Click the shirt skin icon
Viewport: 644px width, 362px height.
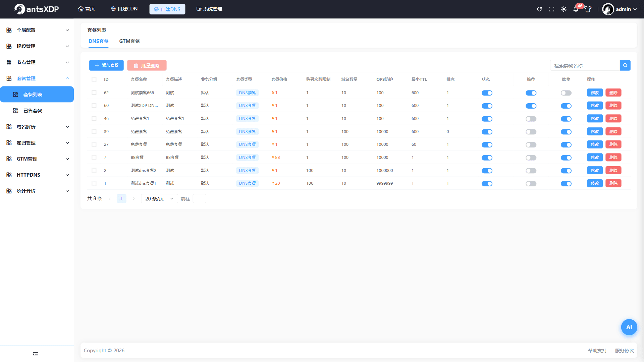588,9
